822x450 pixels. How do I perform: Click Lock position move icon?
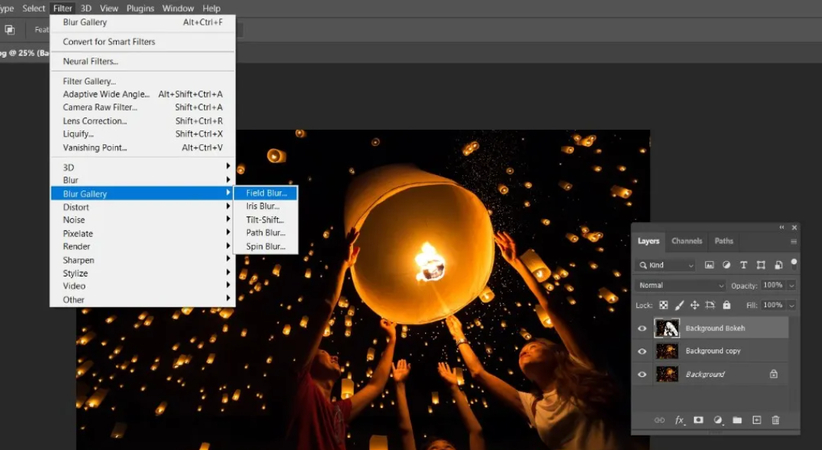click(695, 305)
